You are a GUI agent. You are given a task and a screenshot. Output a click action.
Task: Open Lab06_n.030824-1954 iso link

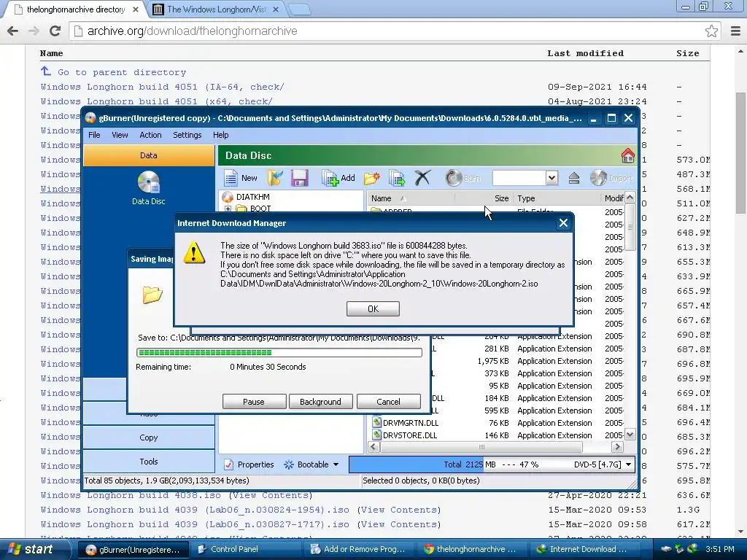click(195, 510)
